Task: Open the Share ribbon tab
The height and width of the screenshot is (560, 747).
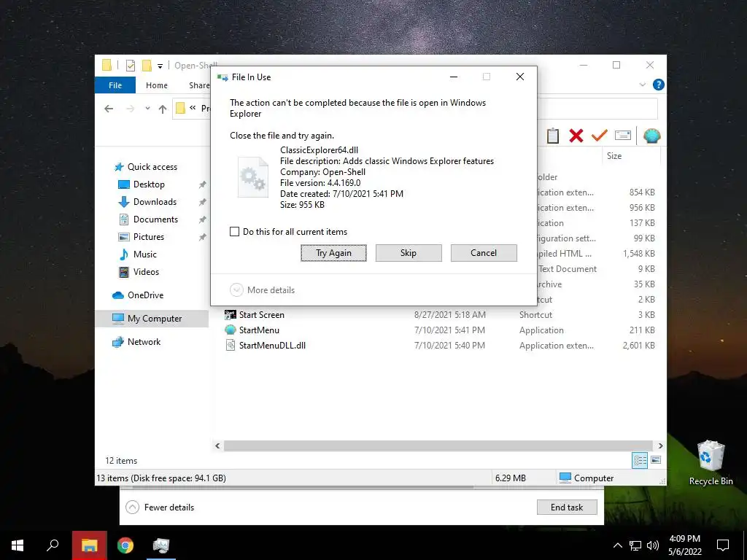Action: point(199,85)
